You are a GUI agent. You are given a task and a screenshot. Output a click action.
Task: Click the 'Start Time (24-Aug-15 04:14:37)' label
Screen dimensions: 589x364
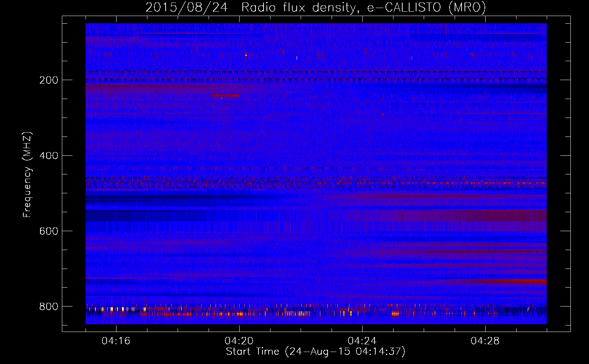pos(316,352)
